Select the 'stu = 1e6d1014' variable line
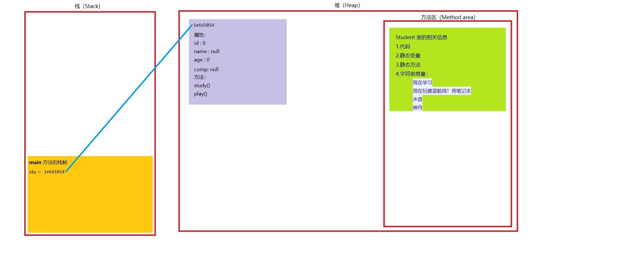Screen dimensions: 644x263 [x=47, y=172]
